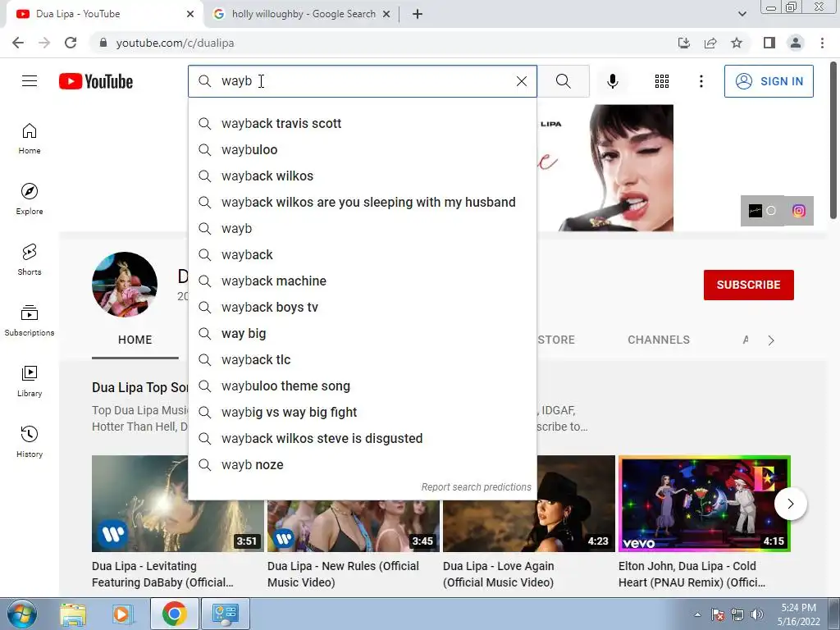Viewport: 840px width, 630px height.
Task: Select suggestion 'waybuloo theme song'
Action: pyautogui.click(x=362, y=386)
